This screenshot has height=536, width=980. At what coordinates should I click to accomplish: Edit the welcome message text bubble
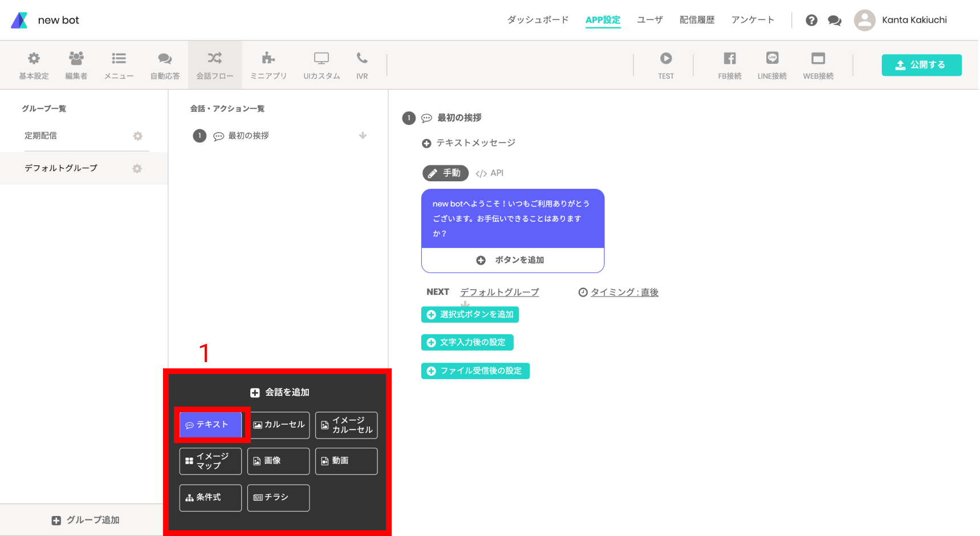(513, 218)
